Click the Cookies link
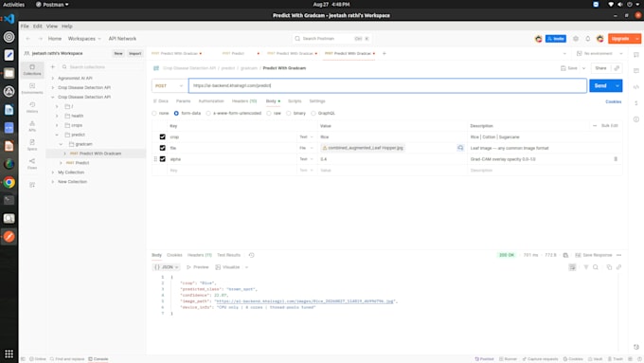This screenshot has width=644, height=363. point(613,101)
